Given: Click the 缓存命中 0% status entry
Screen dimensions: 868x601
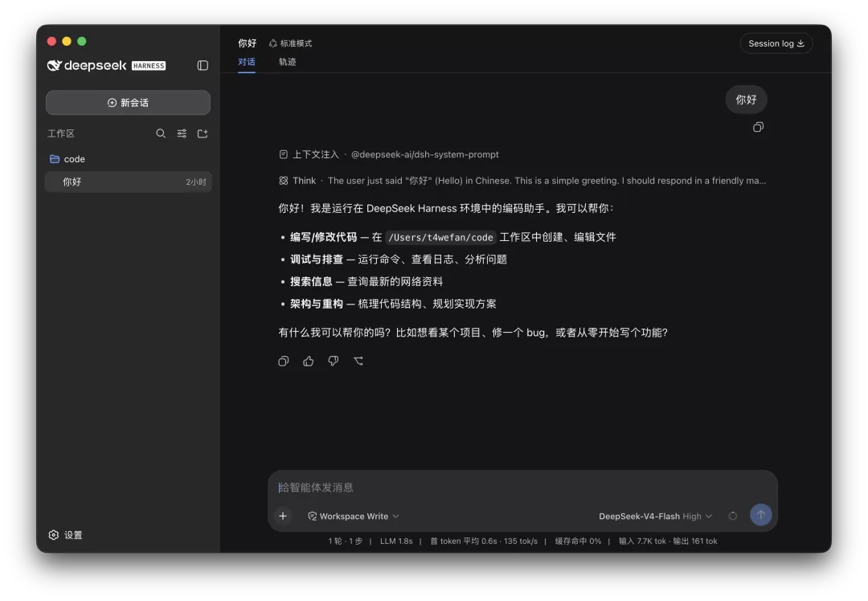Looking at the screenshot, I should [x=578, y=542].
